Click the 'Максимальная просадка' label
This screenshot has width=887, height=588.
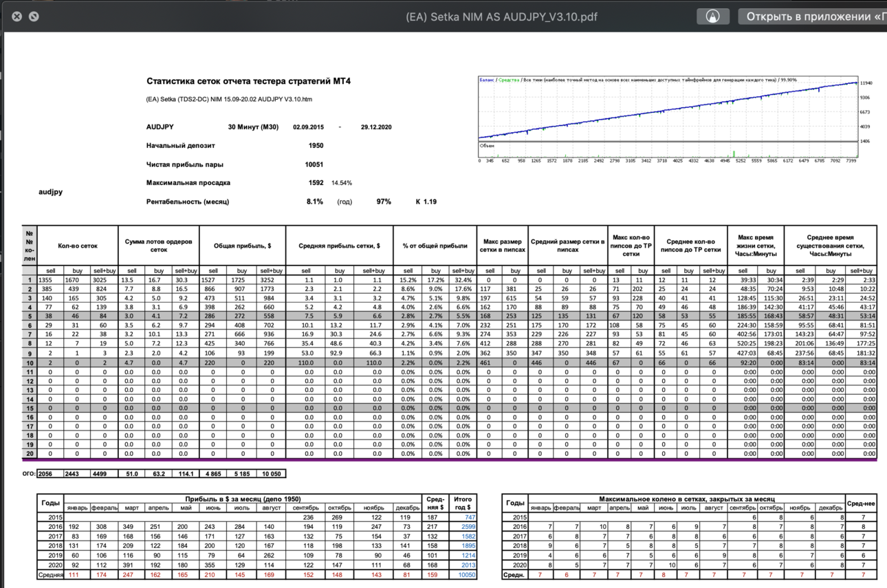point(188,183)
